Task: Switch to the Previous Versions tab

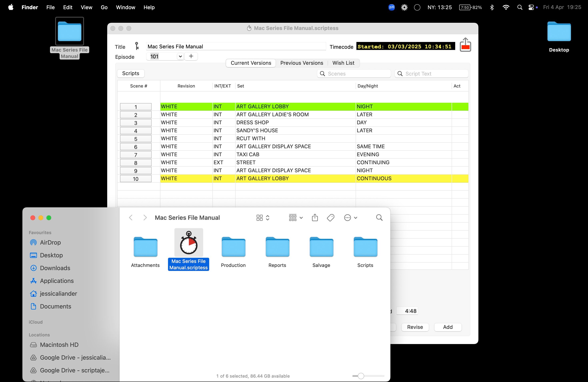Action: point(301,63)
